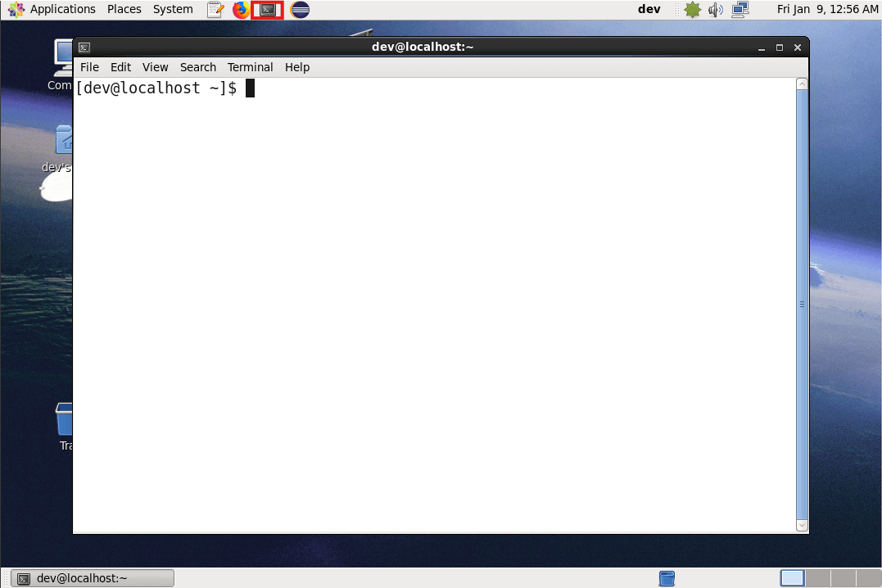Expand the Places menu

pos(124,9)
